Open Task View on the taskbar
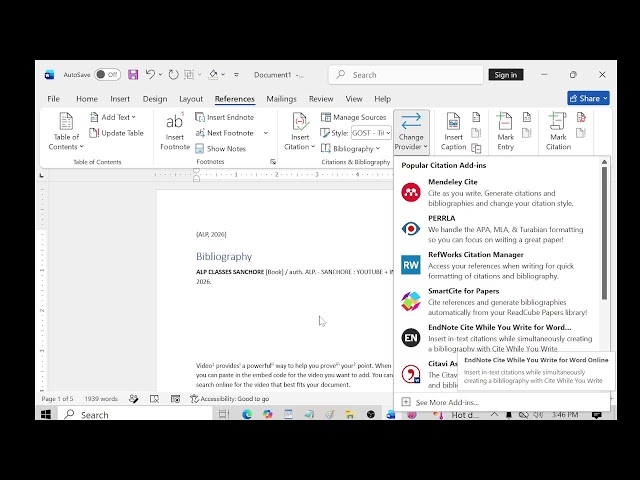Viewport: 640px width, 480px height. pyautogui.click(x=224, y=415)
